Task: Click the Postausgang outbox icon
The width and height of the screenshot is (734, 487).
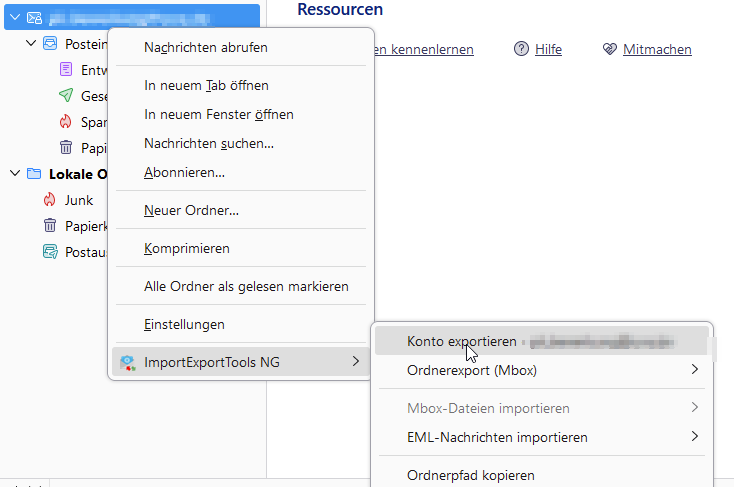Action: [x=50, y=252]
